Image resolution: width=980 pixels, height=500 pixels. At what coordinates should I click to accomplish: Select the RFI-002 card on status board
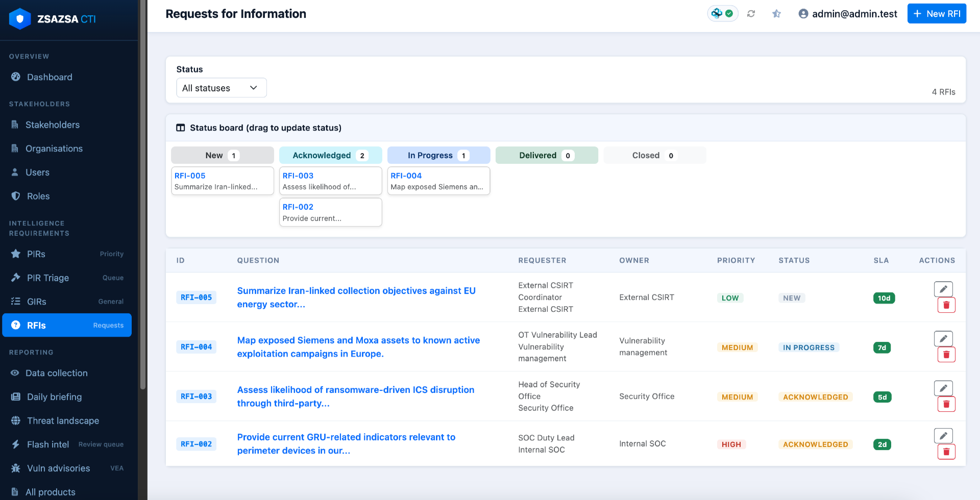[x=331, y=212]
